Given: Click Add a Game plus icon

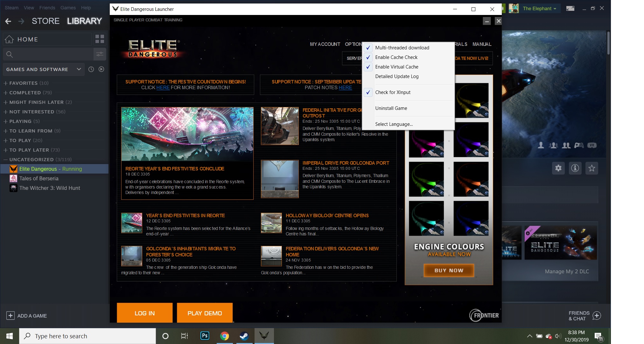Looking at the screenshot, I should pos(10,316).
